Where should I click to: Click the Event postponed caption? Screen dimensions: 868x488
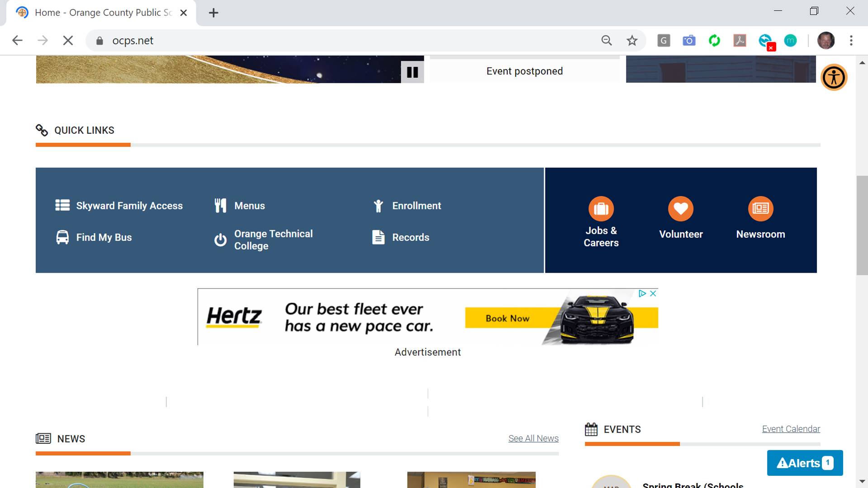tap(525, 71)
